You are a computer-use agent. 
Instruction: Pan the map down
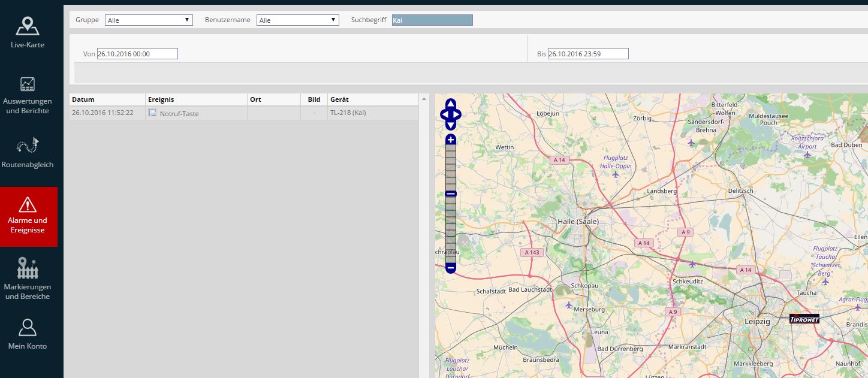pos(451,125)
